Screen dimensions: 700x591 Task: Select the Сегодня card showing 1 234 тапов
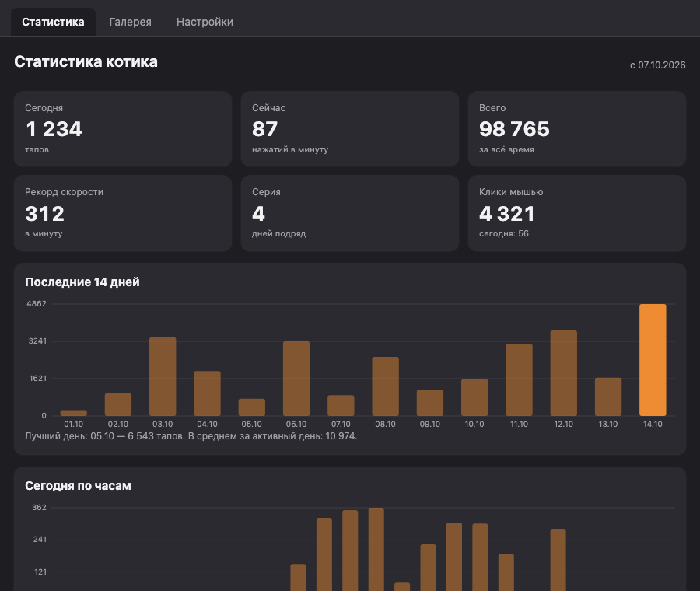(123, 129)
